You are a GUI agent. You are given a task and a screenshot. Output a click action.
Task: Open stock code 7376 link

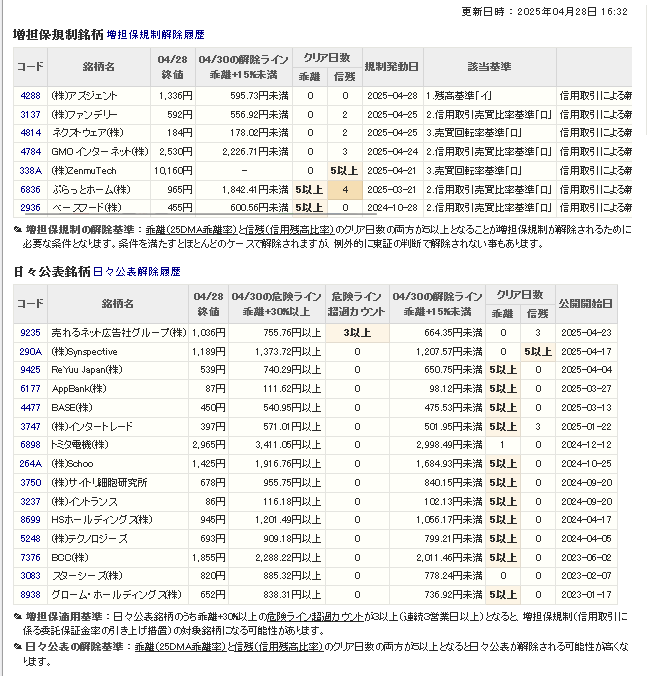coord(30,558)
